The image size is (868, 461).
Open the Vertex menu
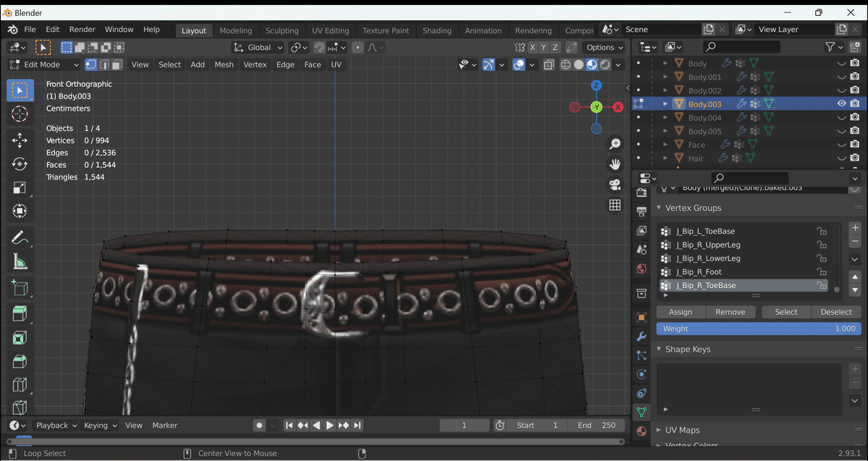pos(255,64)
